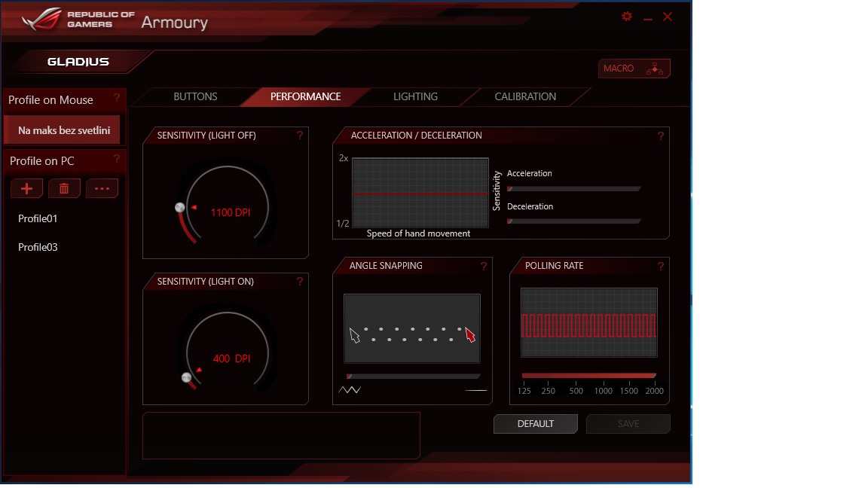This screenshot has width=868, height=488.
Task: Open the Armoury settings gear
Action: coord(627,17)
